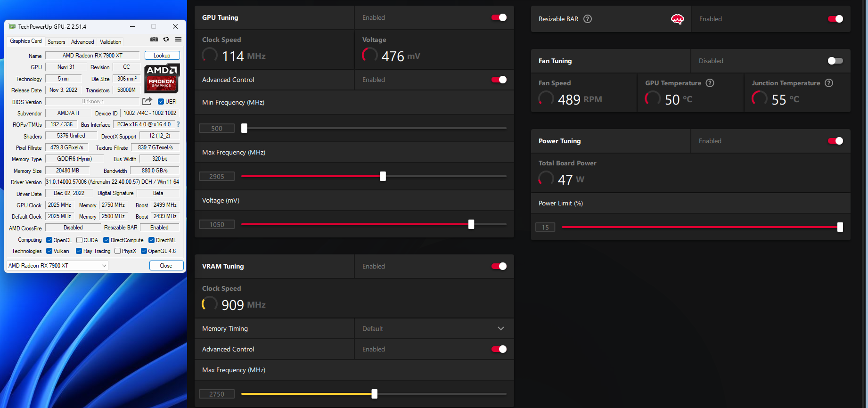Image resolution: width=868 pixels, height=408 pixels.
Task: Toggle the Ray Tracing checkbox
Action: tap(79, 251)
